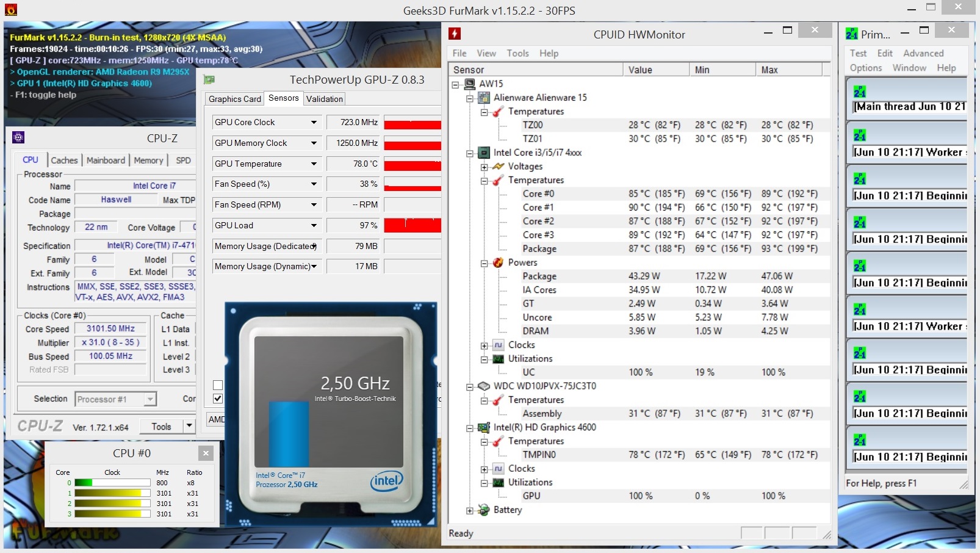Image resolution: width=980 pixels, height=553 pixels.
Task: Open the Prime95 Window menu
Action: pos(909,68)
